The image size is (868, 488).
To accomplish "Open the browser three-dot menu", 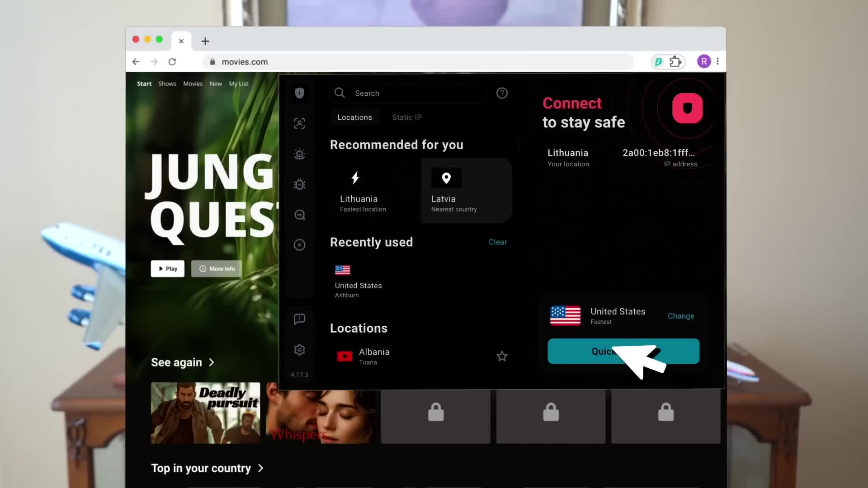I will (x=717, y=61).
